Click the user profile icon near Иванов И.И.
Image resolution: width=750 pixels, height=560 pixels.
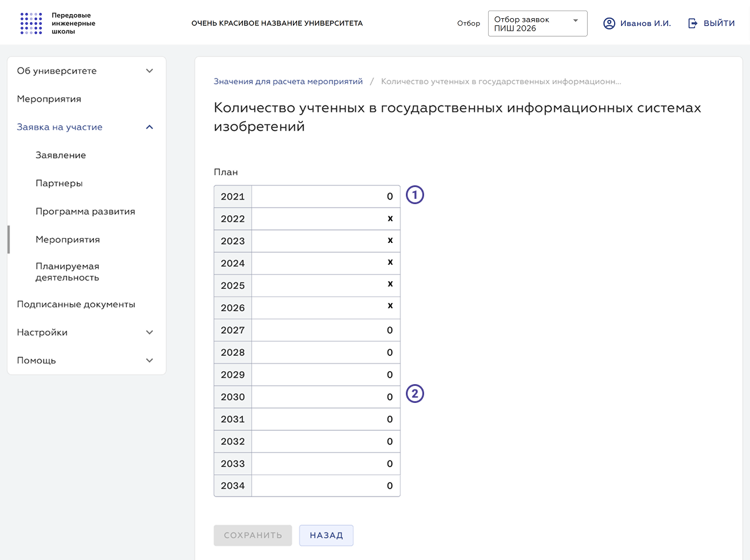click(x=609, y=24)
